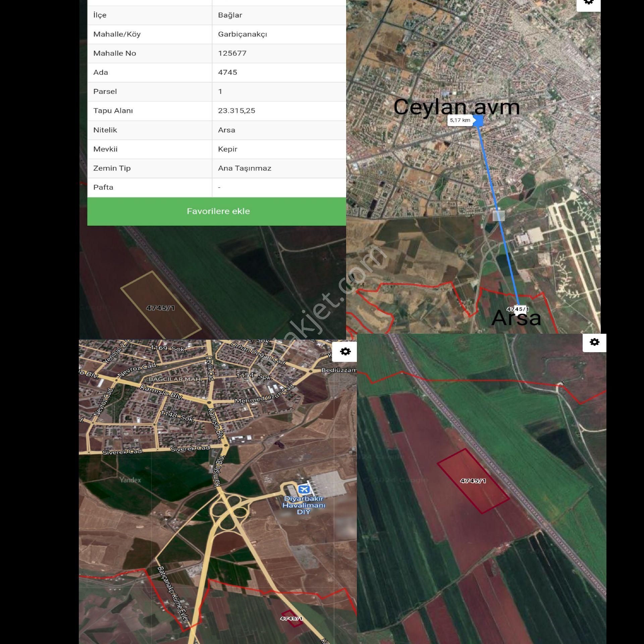Click the Mevkii value Kepir

(x=227, y=149)
